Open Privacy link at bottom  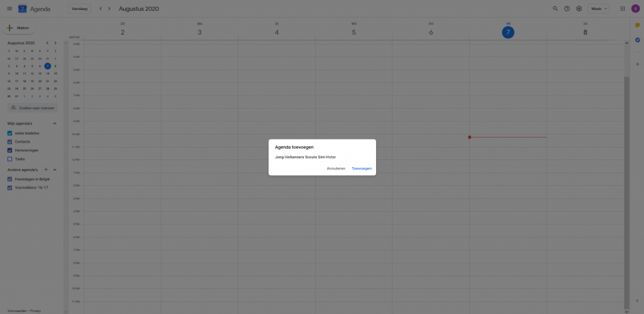(35, 311)
